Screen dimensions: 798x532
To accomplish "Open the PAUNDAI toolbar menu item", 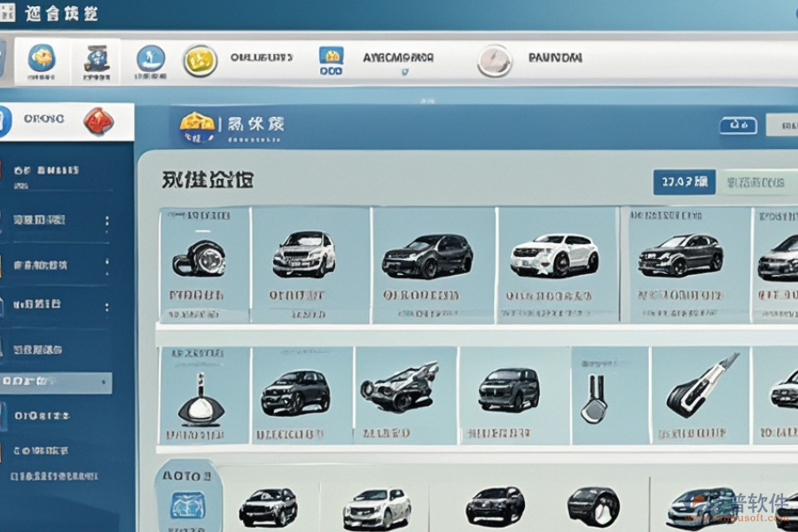I will click(x=555, y=58).
